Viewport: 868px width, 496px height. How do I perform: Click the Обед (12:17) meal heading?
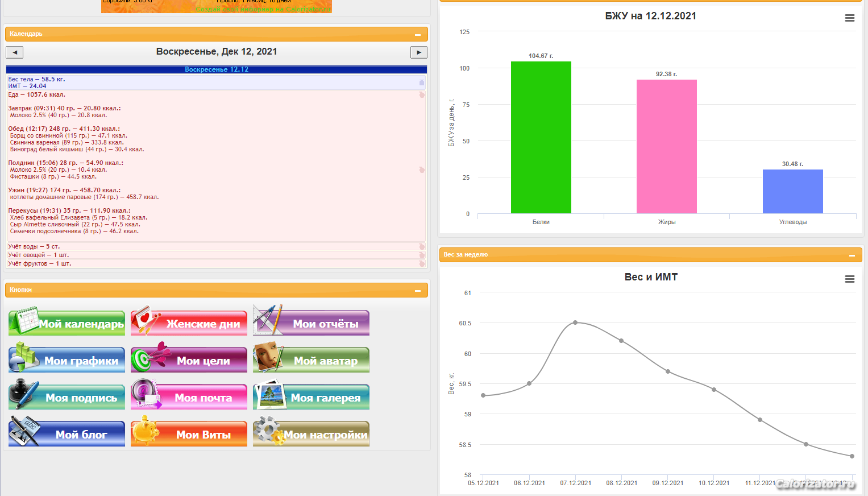pyautogui.click(x=64, y=129)
